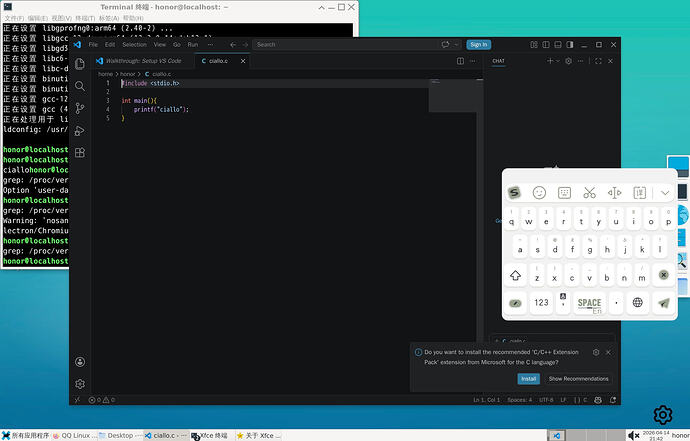Click the globe language key on the keyboard
The image size is (690, 441).
click(x=638, y=302)
